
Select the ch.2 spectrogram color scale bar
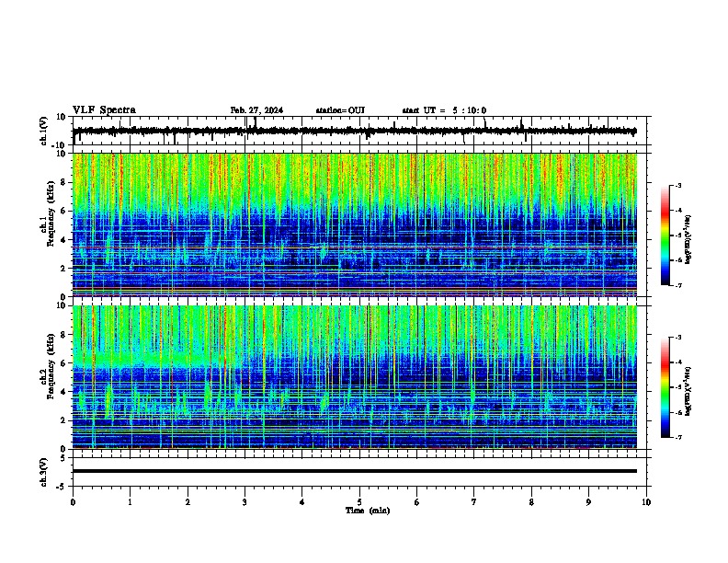click(x=665, y=387)
